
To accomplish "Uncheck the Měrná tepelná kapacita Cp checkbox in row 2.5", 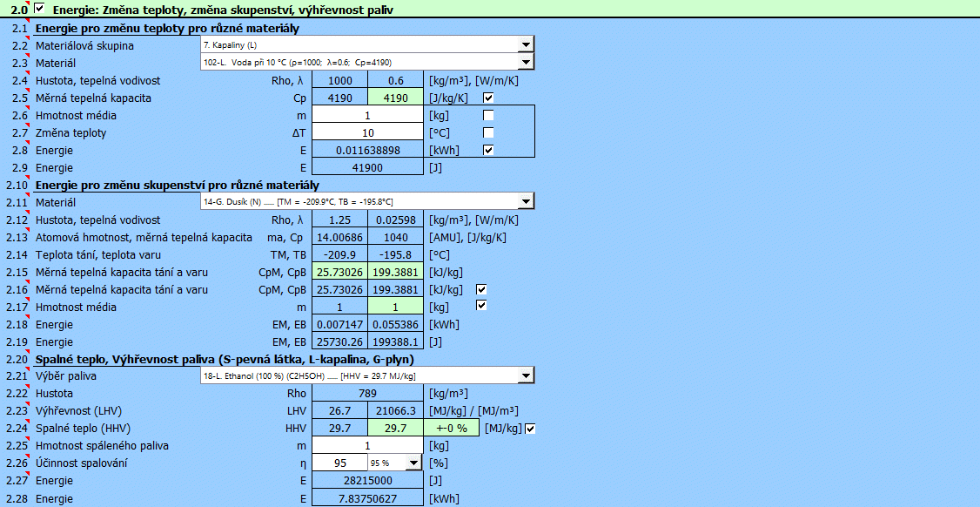I will coord(488,98).
